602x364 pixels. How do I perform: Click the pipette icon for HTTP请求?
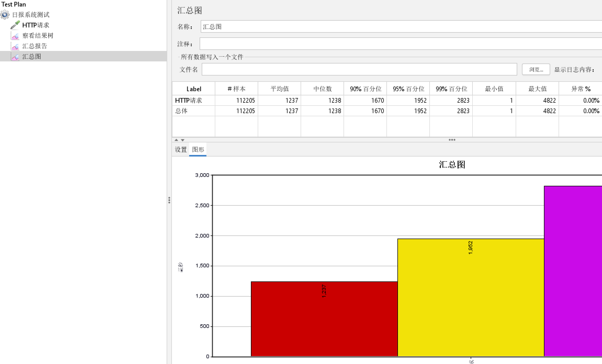(x=15, y=25)
